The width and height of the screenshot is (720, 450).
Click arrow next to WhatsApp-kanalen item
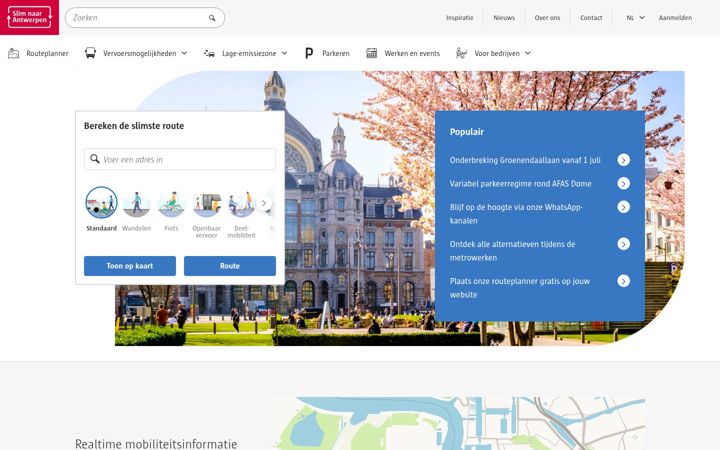(623, 207)
